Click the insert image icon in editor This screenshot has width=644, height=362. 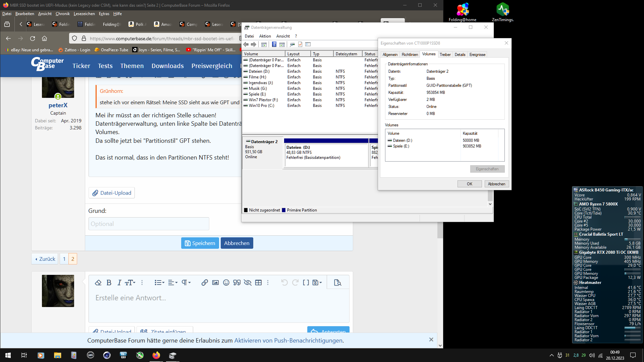pyautogui.click(x=215, y=283)
